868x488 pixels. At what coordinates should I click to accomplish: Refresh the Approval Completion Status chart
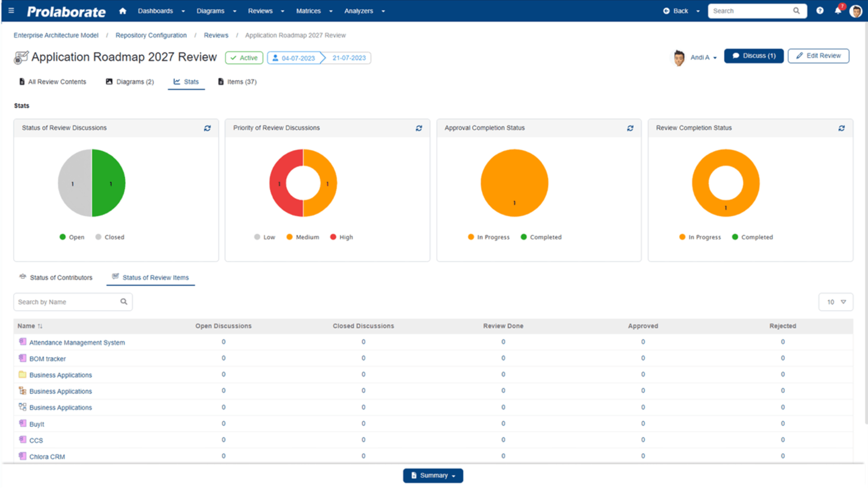(x=630, y=128)
